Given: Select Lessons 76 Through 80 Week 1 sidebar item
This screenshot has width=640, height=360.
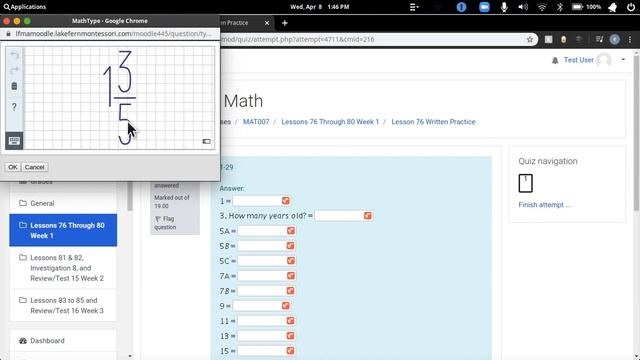Looking at the screenshot, I should click(x=63, y=230).
